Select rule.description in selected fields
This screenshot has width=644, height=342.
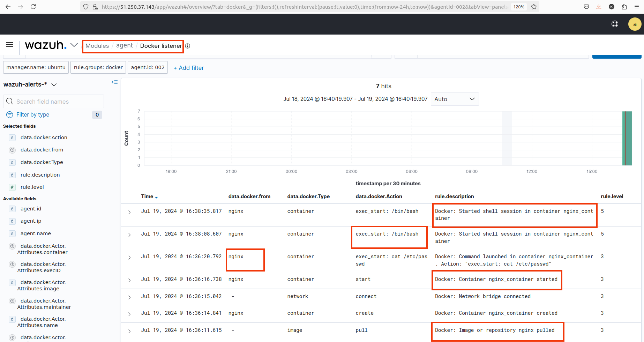tap(40, 175)
